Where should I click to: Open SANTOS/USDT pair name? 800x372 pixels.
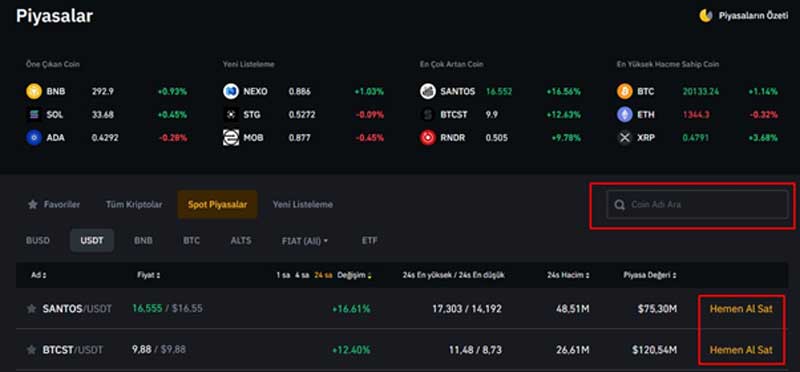[x=77, y=309]
